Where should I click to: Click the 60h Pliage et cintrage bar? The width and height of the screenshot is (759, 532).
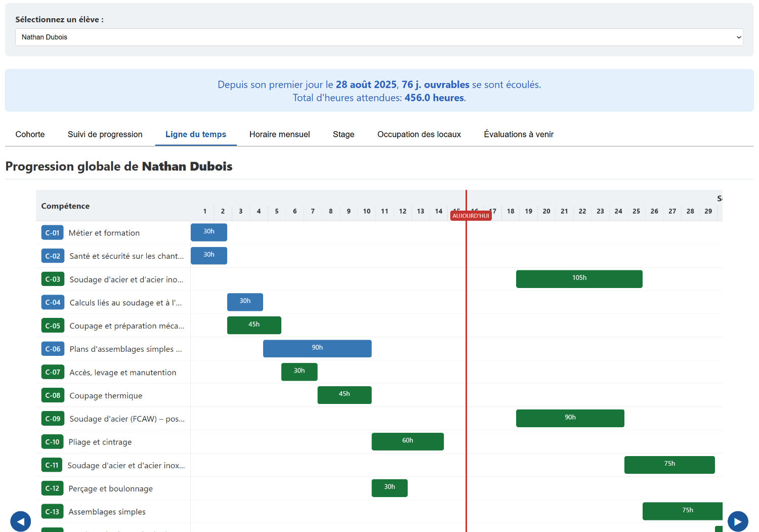coord(407,441)
